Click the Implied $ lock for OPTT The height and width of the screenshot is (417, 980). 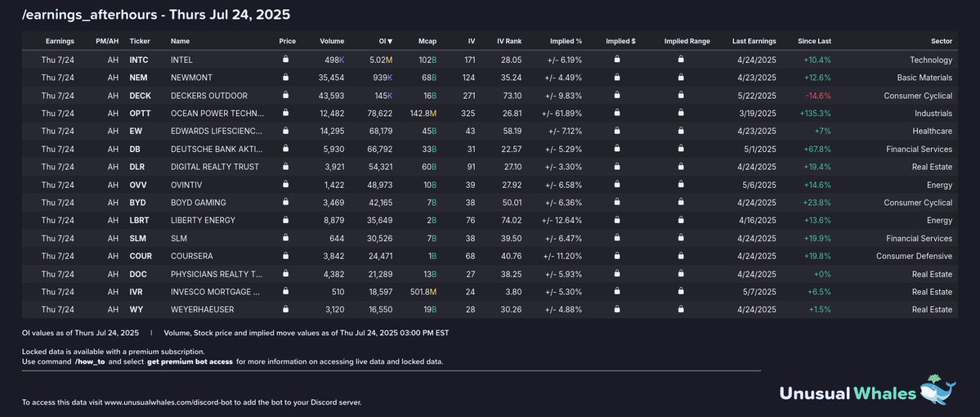coord(617,113)
